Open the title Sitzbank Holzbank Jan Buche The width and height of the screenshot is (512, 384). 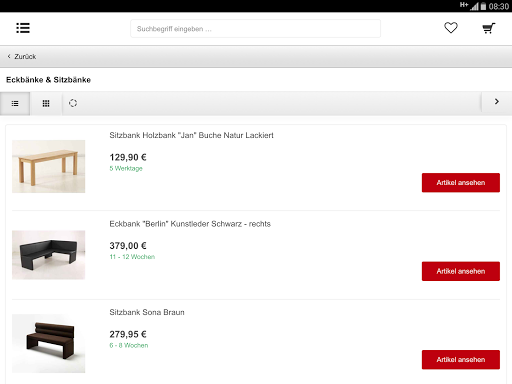pyautogui.click(x=191, y=135)
